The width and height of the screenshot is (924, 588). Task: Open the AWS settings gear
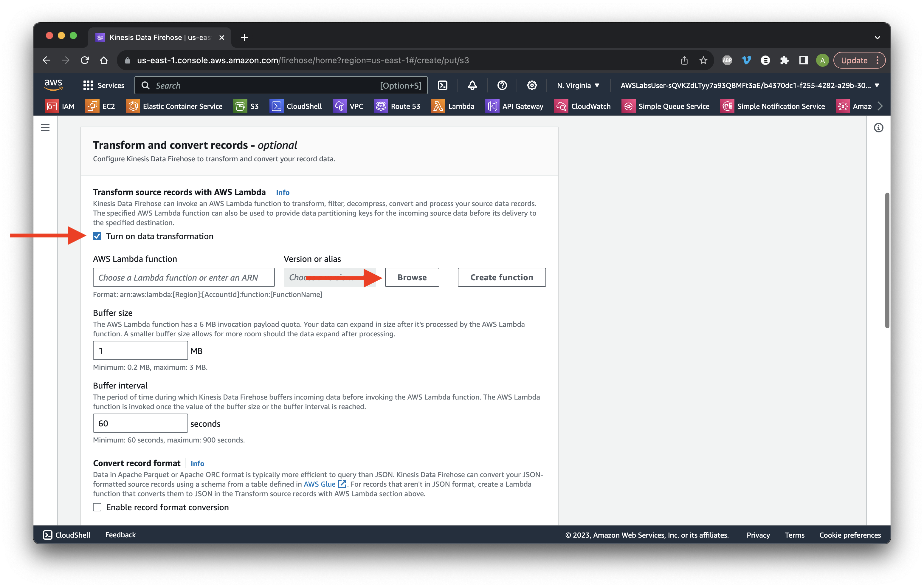coord(531,85)
